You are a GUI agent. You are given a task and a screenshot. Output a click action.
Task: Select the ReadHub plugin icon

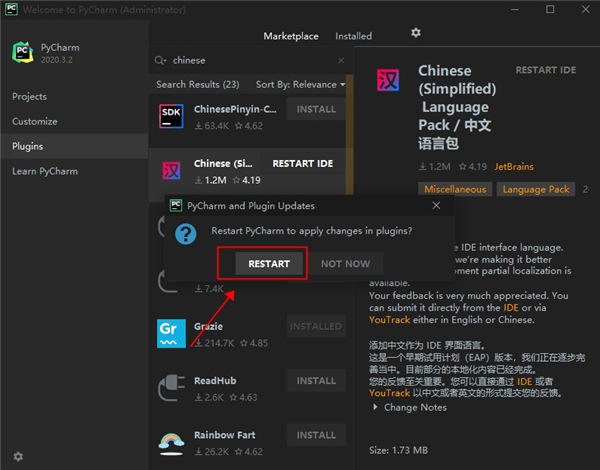tap(171, 388)
